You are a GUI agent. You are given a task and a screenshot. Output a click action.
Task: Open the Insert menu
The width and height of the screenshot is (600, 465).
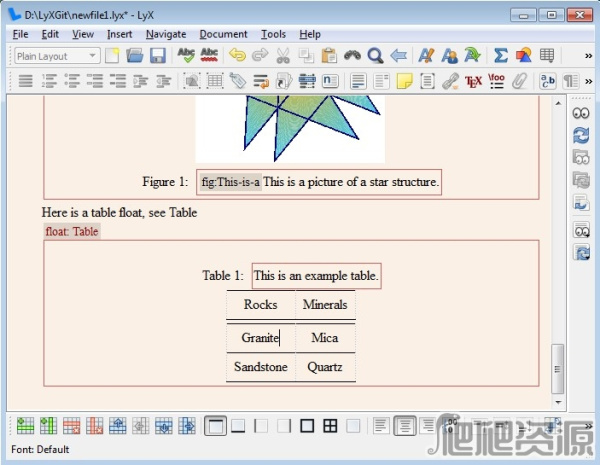119,34
